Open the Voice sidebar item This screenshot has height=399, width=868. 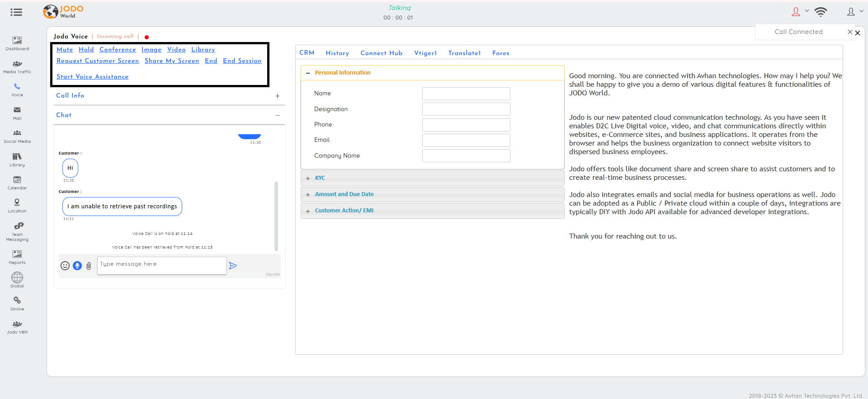coord(17,90)
